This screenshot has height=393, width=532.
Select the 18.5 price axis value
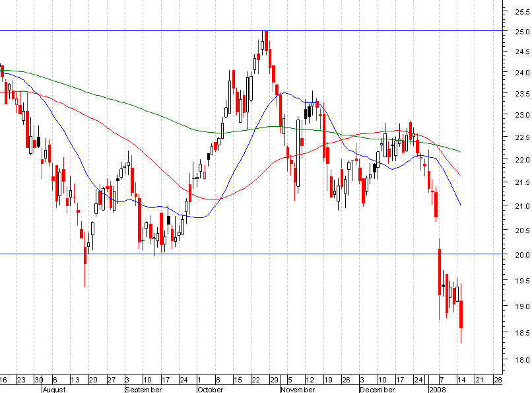(x=522, y=333)
